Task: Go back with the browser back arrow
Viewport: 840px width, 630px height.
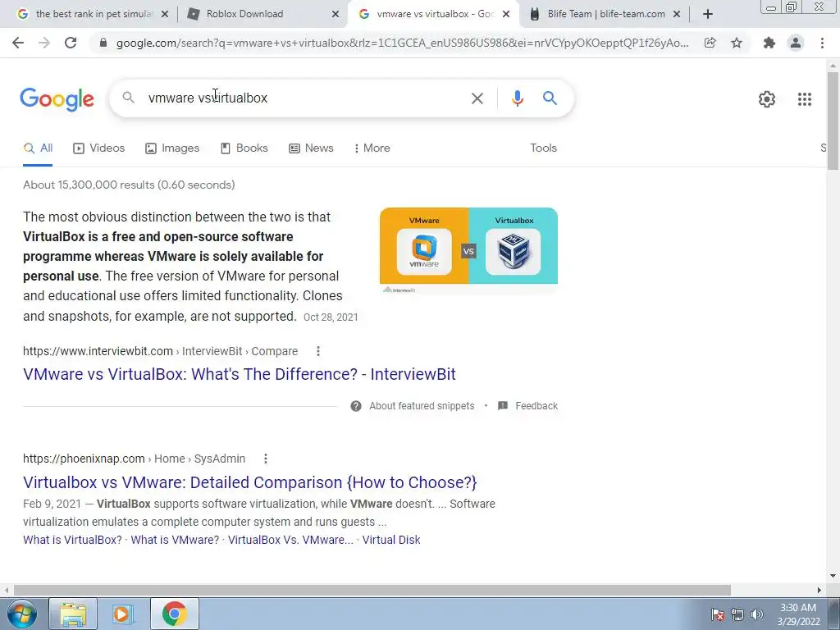Action: [18, 43]
